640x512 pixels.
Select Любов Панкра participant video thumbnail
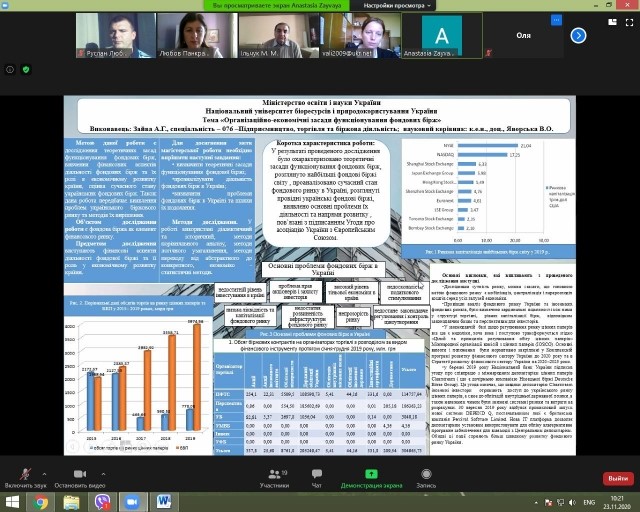click(x=197, y=36)
